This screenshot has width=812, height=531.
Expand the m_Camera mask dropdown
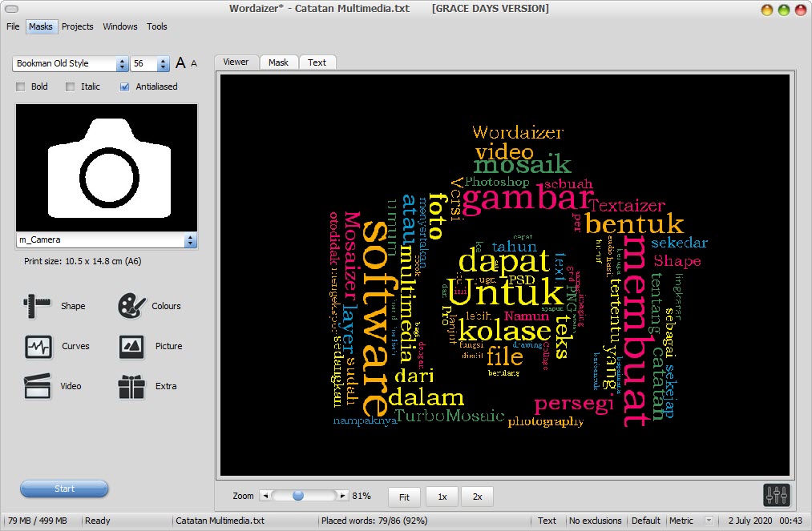(x=190, y=240)
